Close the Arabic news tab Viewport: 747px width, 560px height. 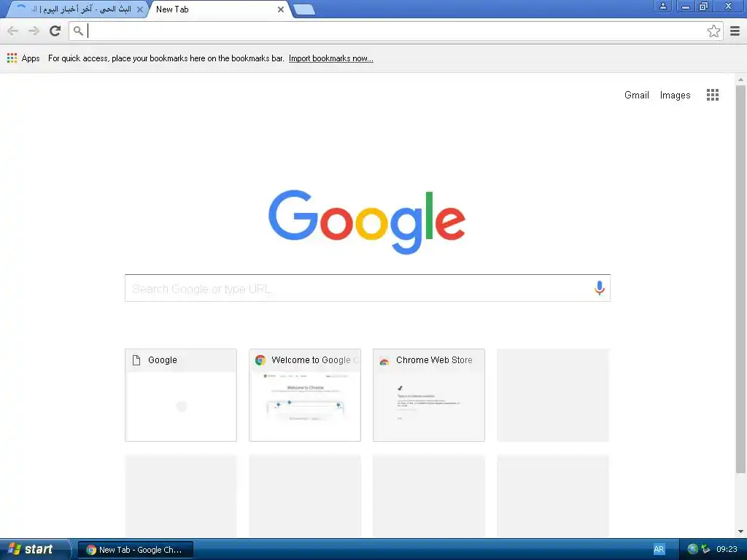(x=139, y=9)
